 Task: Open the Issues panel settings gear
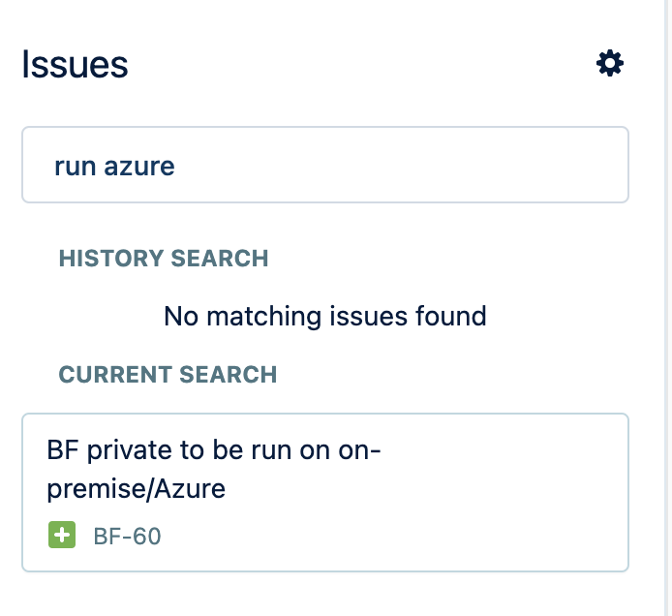tap(609, 64)
